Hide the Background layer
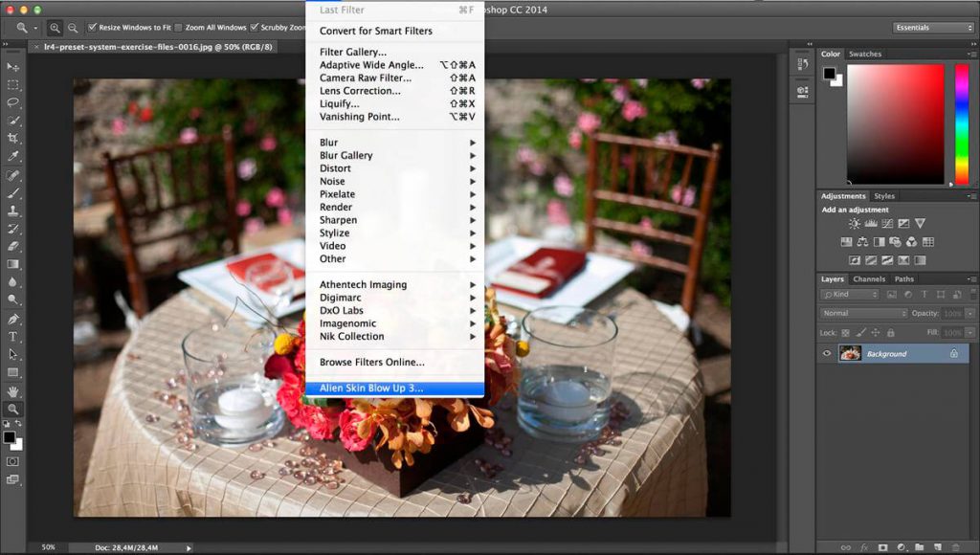980x555 pixels. (x=826, y=353)
